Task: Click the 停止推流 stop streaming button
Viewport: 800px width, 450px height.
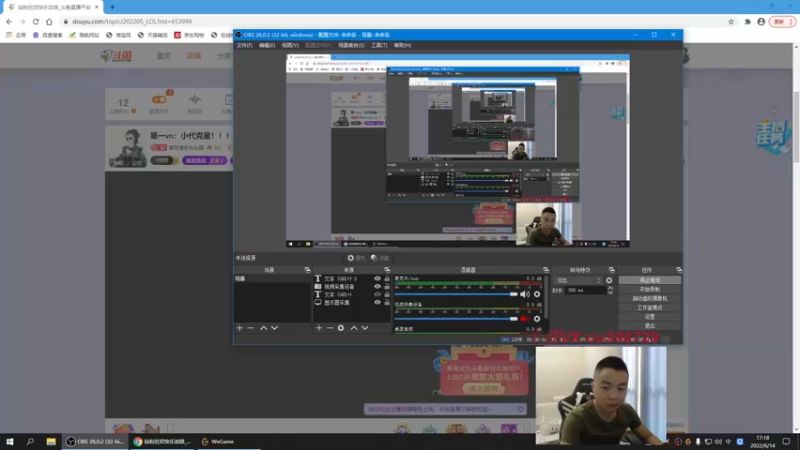Action: [x=649, y=280]
